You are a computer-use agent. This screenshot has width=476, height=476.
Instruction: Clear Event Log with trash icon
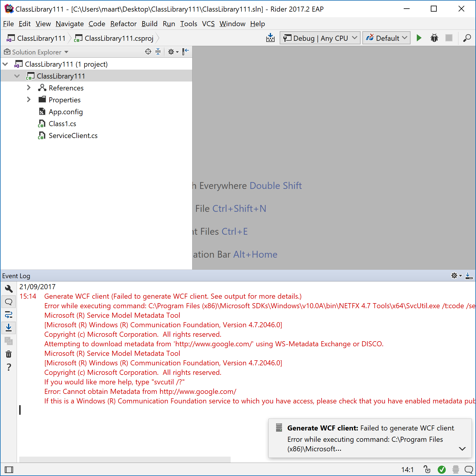(9, 354)
